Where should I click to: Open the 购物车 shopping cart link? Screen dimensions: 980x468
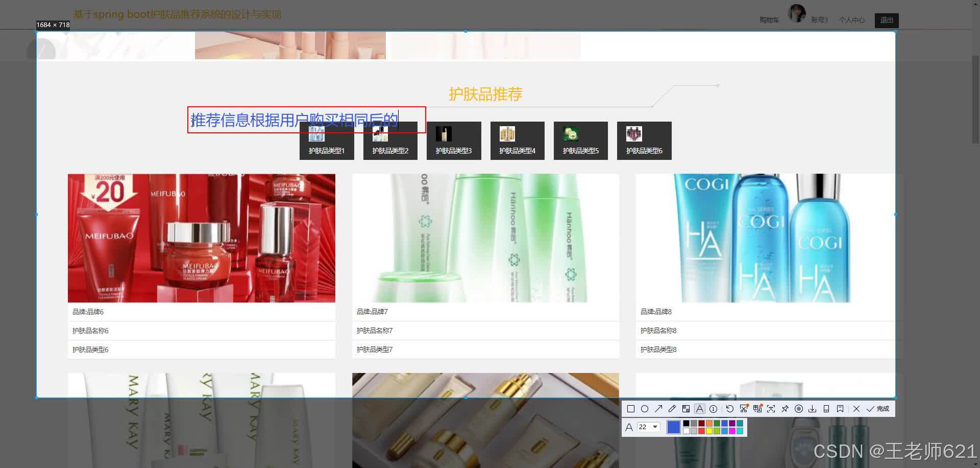tap(769, 20)
